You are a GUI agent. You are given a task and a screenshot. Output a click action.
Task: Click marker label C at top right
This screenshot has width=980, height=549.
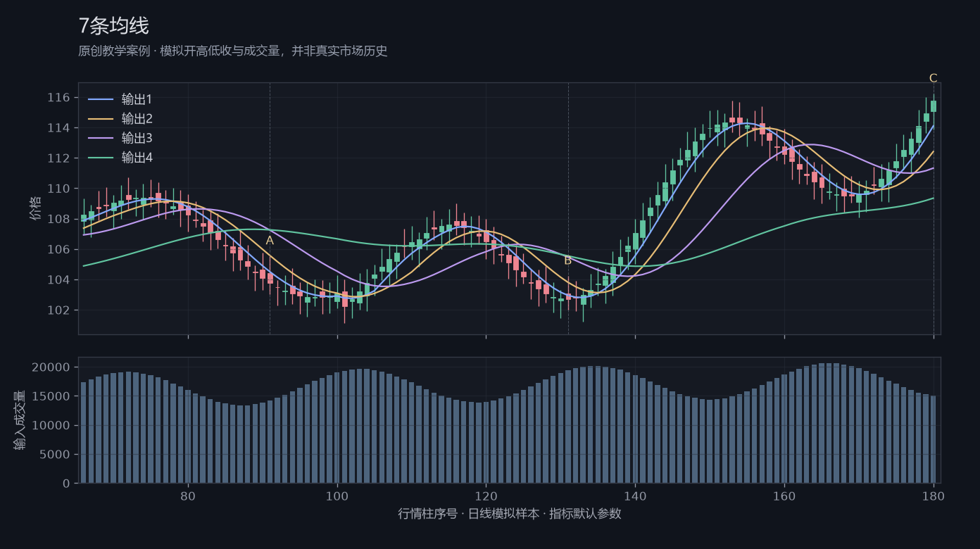(934, 78)
